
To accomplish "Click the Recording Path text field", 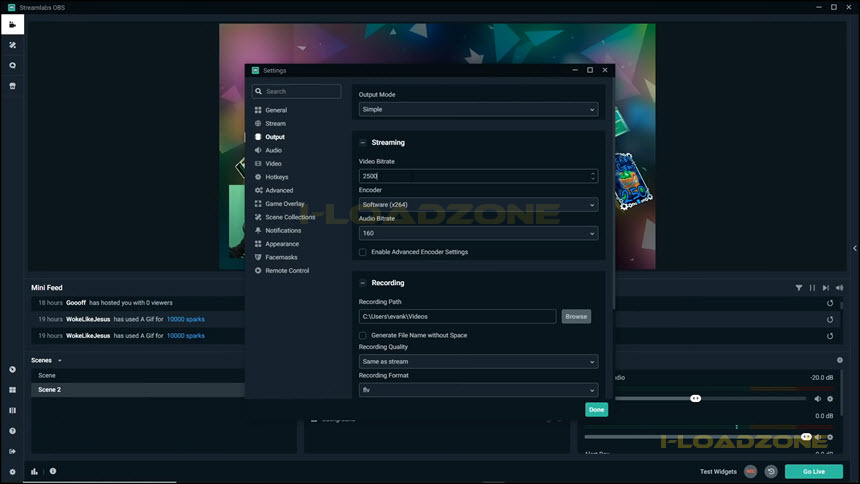I will click(457, 317).
